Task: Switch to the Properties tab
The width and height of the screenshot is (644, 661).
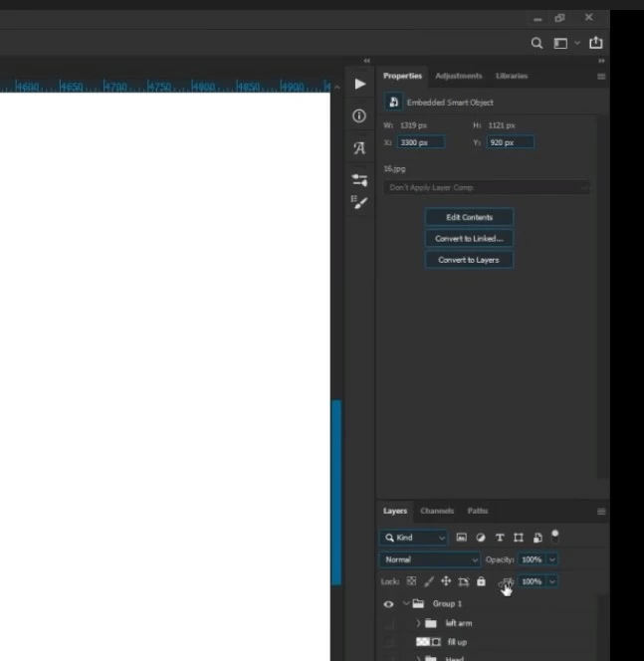Action: 402,76
